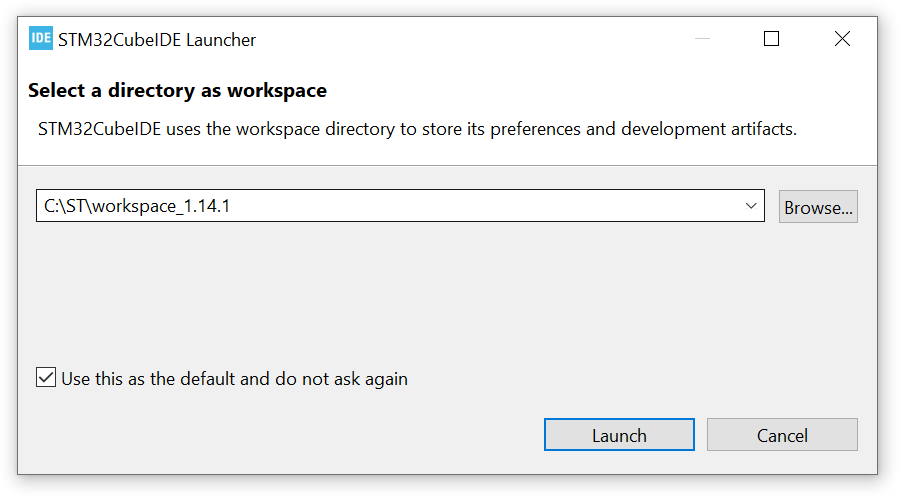Click the workspace description sentence
Screen dimensions: 899x497
[417, 129]
